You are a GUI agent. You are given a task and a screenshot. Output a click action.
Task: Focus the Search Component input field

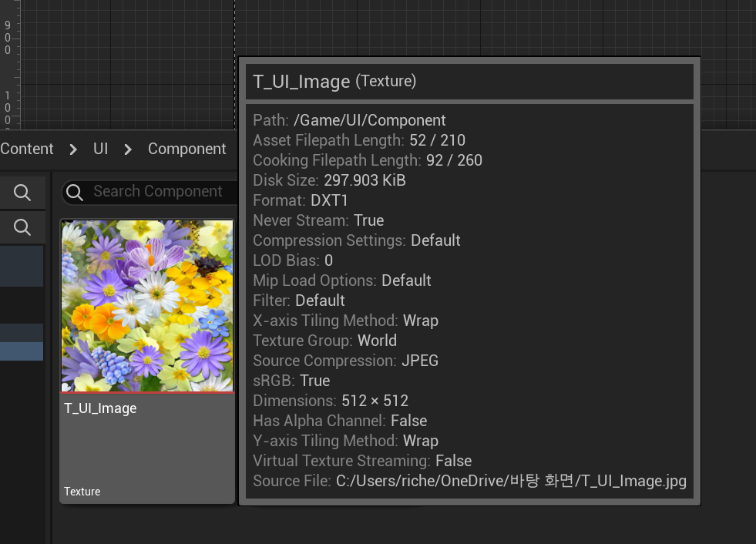coord(150,192)
